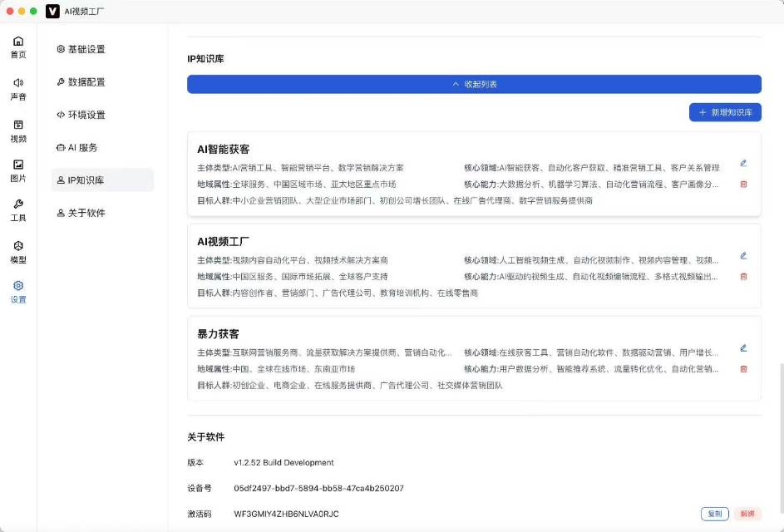Click 地域属性 line of 暴力获客 card
The width and height of the screenshot is (784, 532).
point(276,369)
